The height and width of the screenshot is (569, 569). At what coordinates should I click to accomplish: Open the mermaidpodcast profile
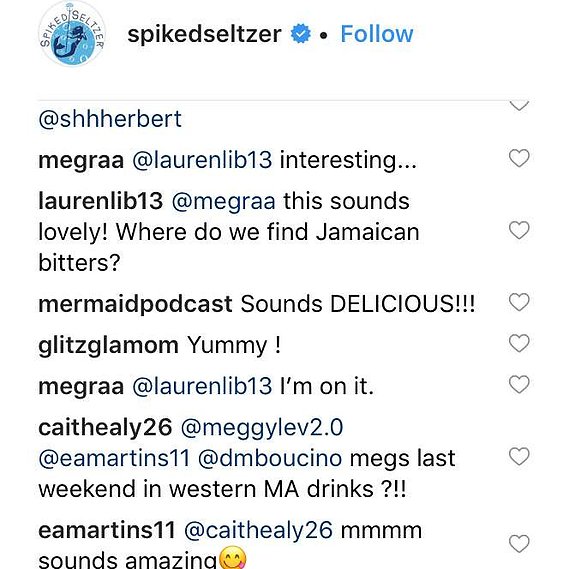(135, 304)
